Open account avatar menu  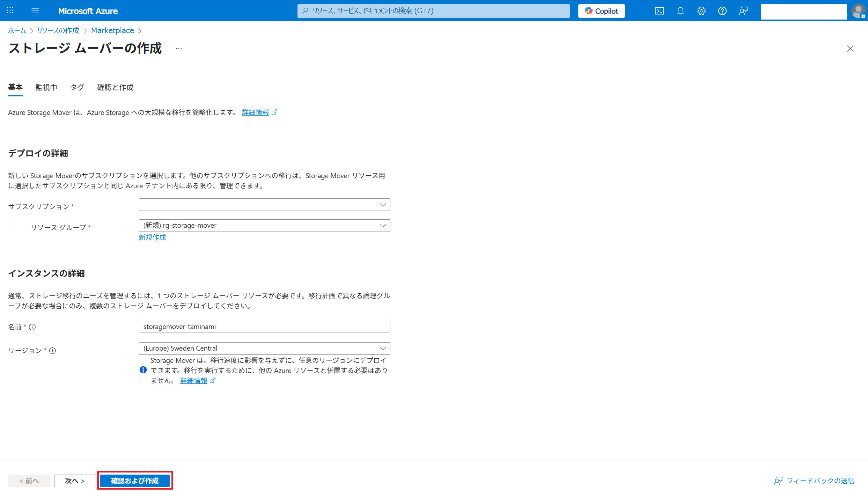858,11
